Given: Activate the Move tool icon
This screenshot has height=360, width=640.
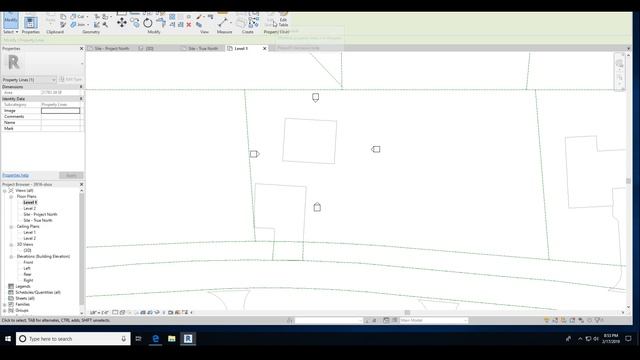Looking at the screenshot, I should pos(122,22).
